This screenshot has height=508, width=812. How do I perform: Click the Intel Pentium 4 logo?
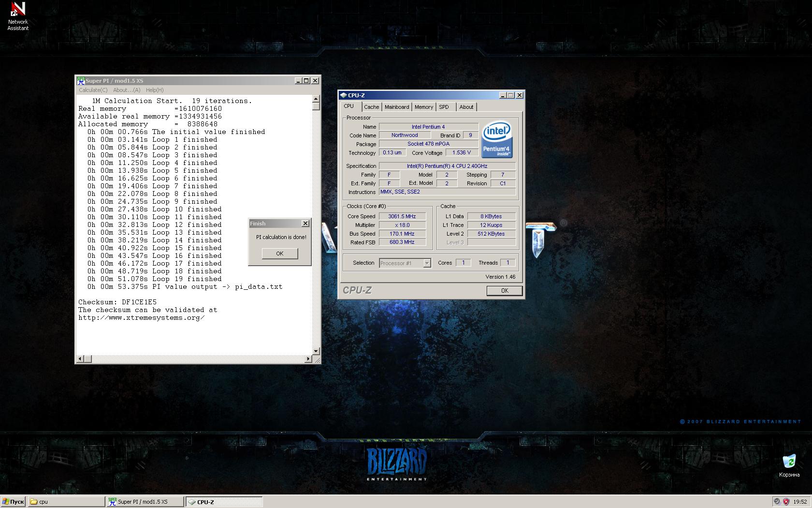[497, 139]
